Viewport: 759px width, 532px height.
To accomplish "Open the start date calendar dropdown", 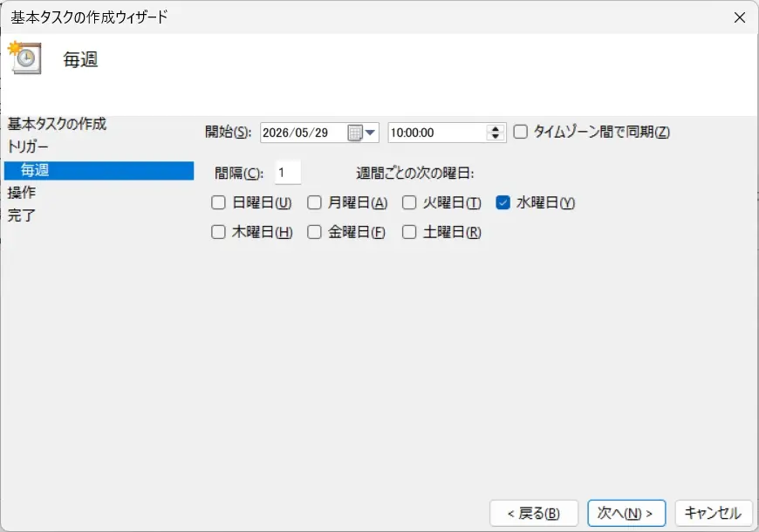I will coord(370,133).
